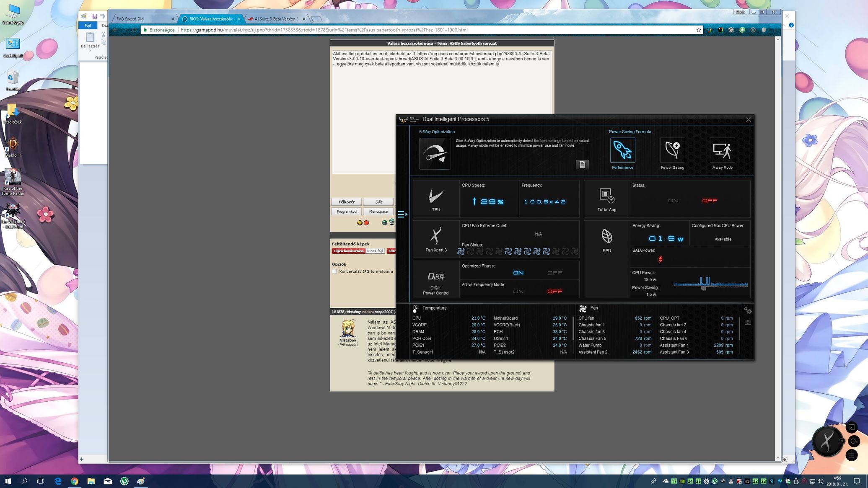Open the optimization report document icon

point(582,165)
